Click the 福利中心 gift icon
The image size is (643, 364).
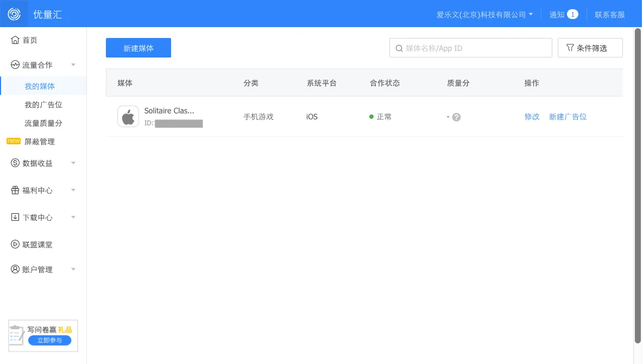coord(15,190)
